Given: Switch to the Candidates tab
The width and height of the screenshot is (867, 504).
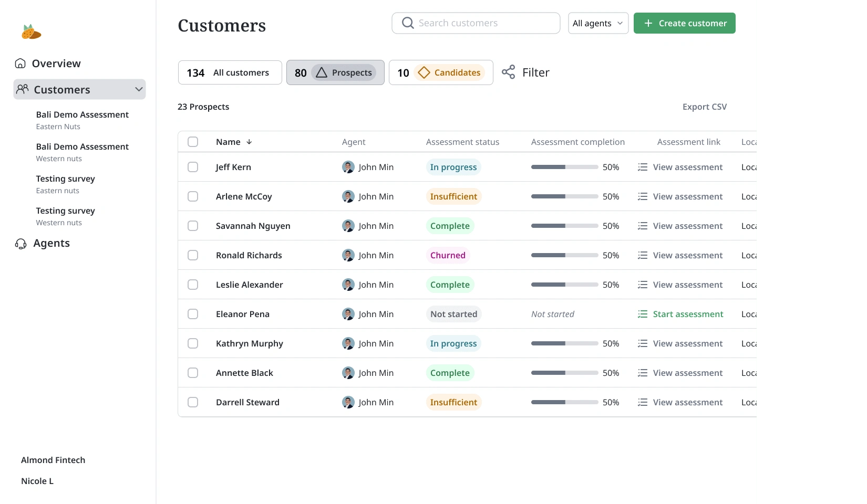Looking at the screenshot, I should click(441, 72).
